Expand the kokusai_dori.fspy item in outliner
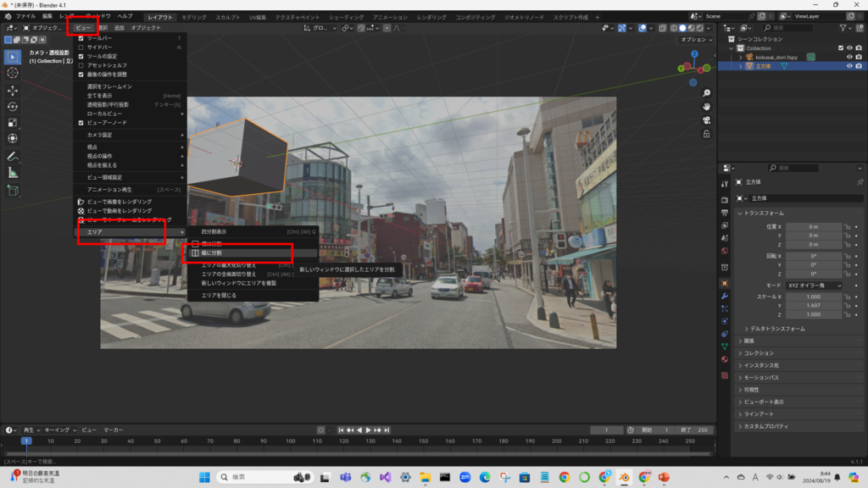 [x=740, y=57]
